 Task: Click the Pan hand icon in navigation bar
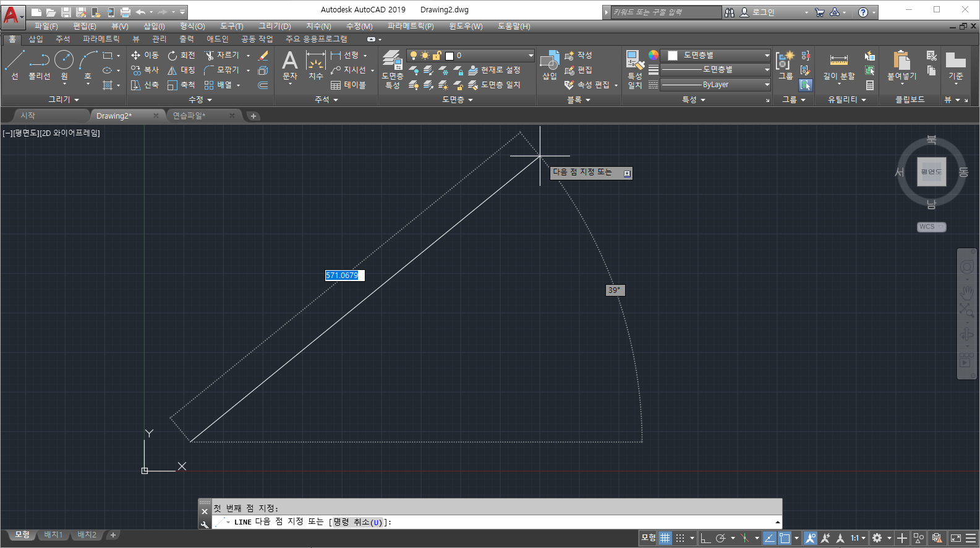(967, 292)
